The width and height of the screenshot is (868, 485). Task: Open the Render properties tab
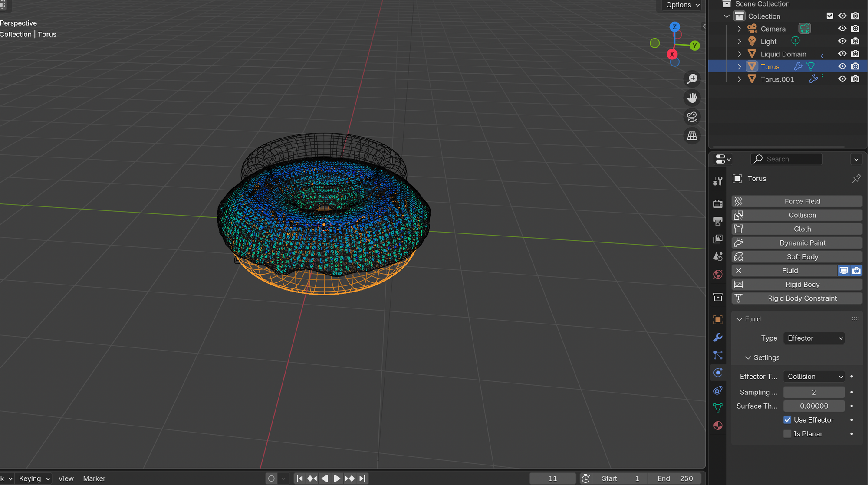(718, 203)
